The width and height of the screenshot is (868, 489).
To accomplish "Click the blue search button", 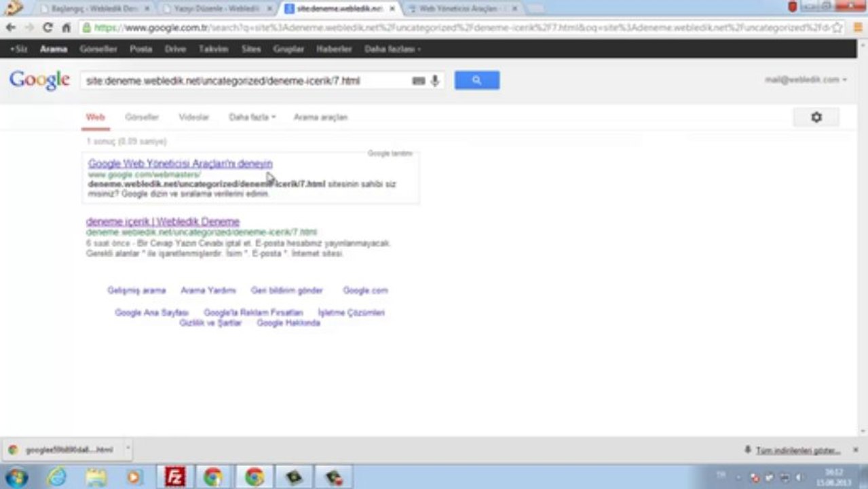I will pos(477,80).
